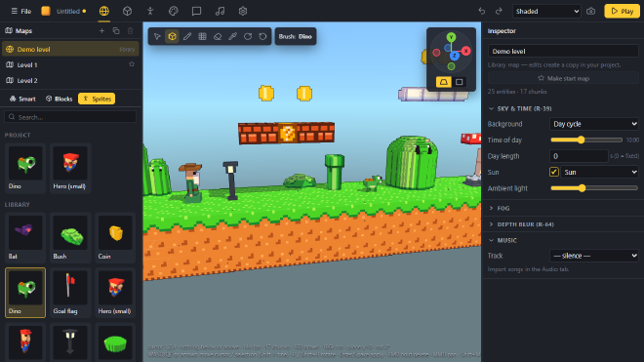Click the X axis on the view gizmo
The height and width of the screenshot is (362, 644).
pos(465,51)
